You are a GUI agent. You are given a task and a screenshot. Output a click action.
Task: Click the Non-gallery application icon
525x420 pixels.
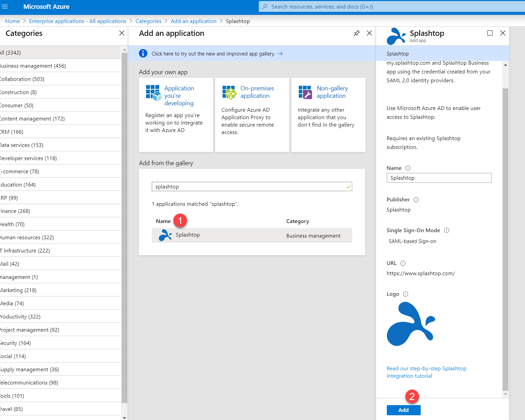[305, 92]
